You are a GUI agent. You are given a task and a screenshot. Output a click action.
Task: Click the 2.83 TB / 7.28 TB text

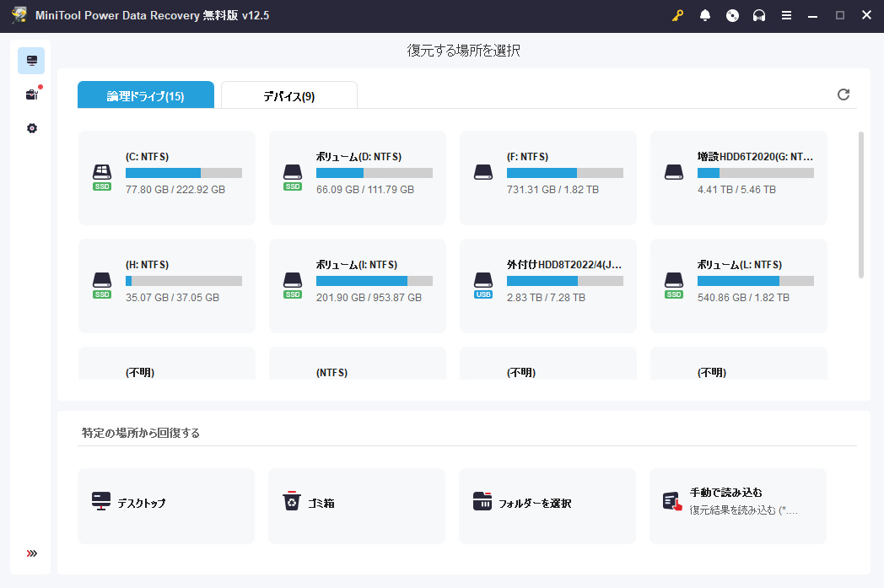[x=546, y=298]
